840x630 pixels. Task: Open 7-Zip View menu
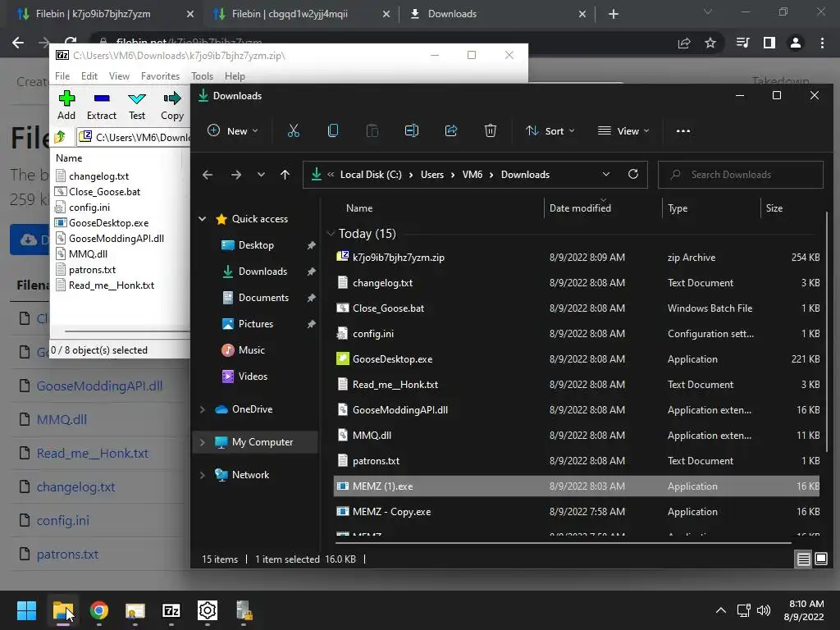click(119, 76)
